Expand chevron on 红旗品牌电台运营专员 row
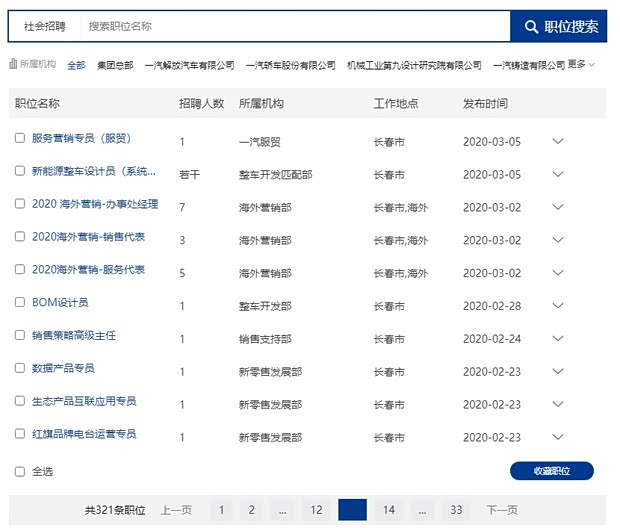 (x=558, y=437)
